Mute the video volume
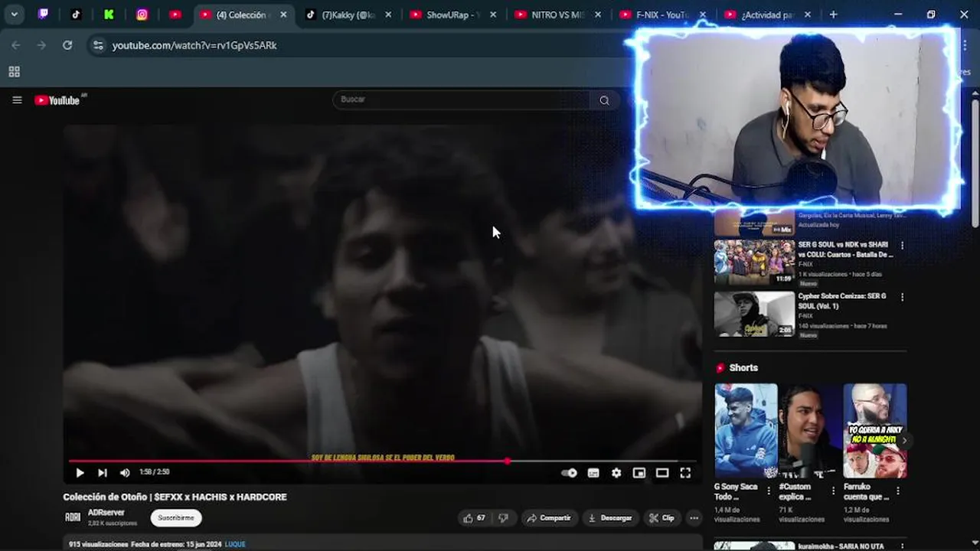 pyautogui.click(x=125, y=473)
